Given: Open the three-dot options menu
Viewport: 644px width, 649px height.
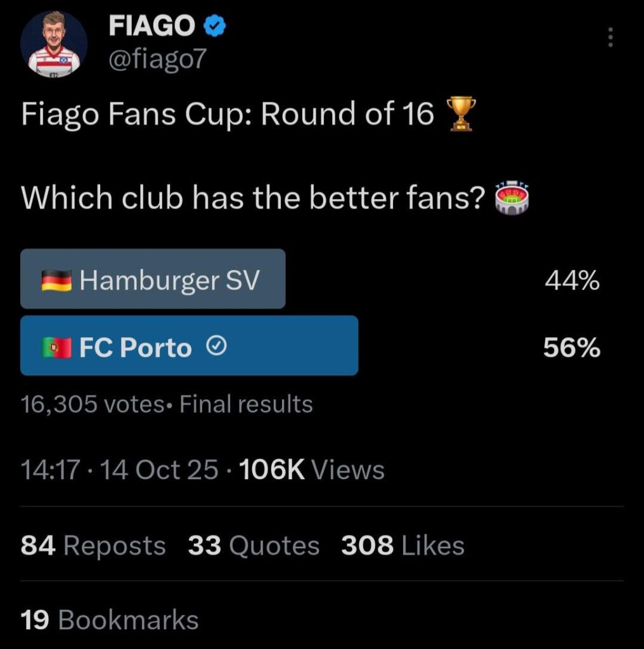Looking at the screenshot, I should coord(610,38).
